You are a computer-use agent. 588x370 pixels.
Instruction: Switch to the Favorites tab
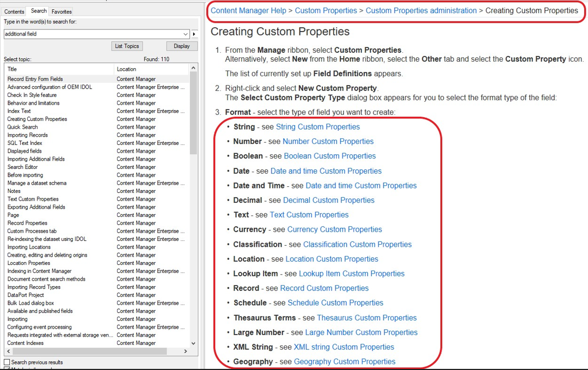[x=62, y=11]
